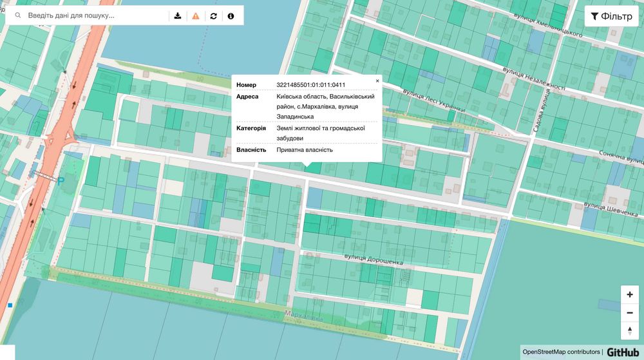Open the OpenStreetMap contributors link
The height and width of the screenshot is (360, 644).
tap(561, 352)
